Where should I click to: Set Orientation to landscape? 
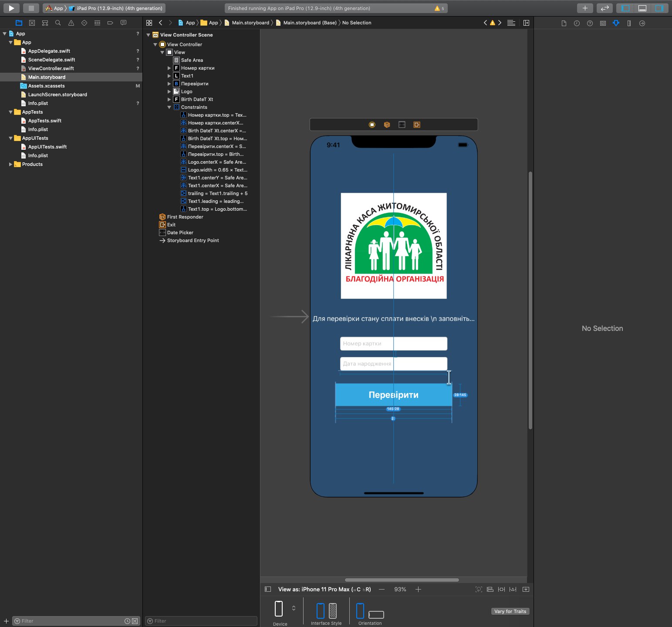(376, 614)
